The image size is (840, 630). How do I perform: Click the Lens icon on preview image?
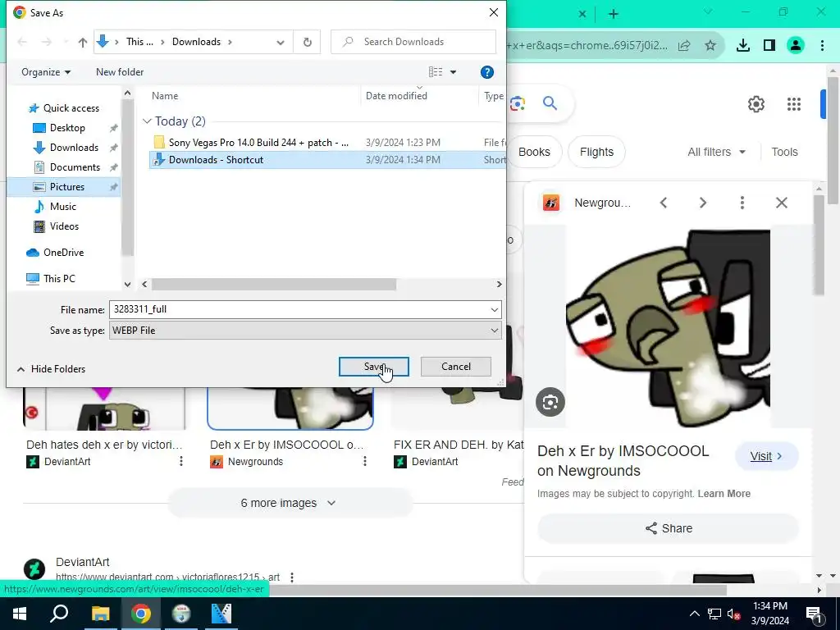pyautogui.click(x=550, y=402)
